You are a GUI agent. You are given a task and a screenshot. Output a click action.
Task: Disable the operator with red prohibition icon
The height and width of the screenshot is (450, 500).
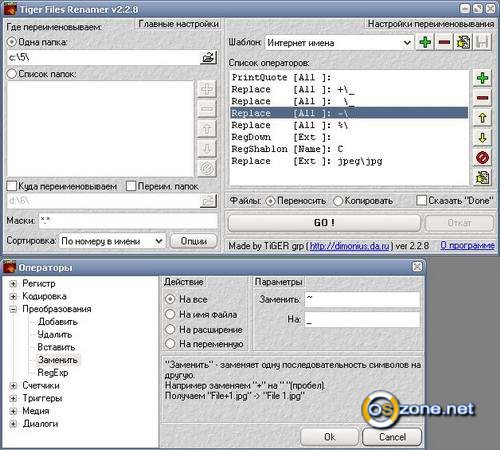(x=482, y=157)
